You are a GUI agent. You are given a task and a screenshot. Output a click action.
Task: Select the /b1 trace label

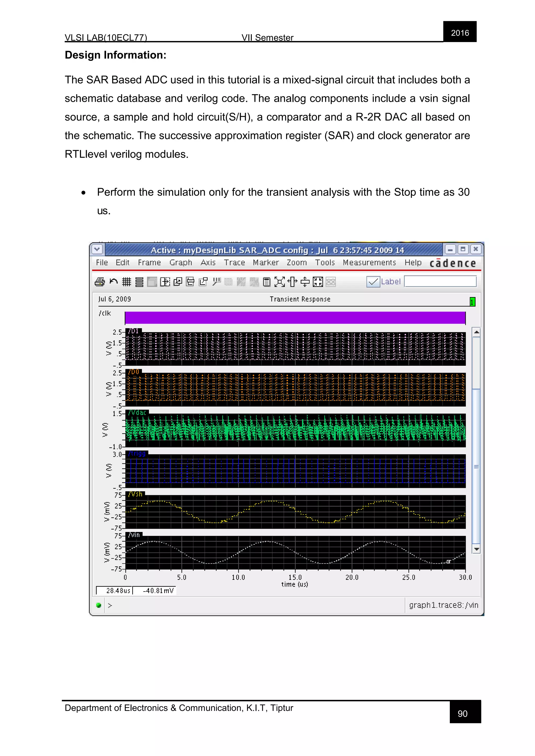134,331
